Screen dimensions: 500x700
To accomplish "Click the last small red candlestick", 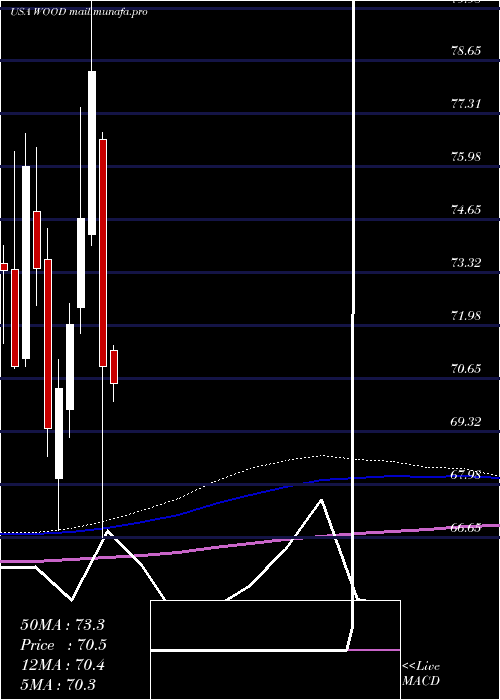I will 114,367.
